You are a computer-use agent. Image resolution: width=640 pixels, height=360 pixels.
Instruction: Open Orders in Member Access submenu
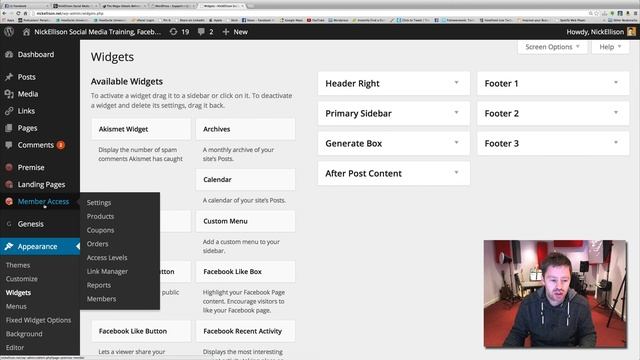98,244
